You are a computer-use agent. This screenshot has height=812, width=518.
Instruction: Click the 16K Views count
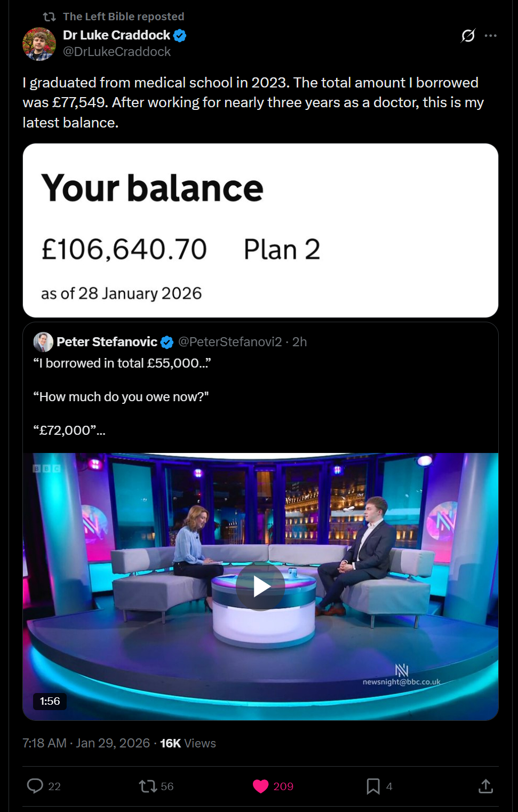point(188,743)
